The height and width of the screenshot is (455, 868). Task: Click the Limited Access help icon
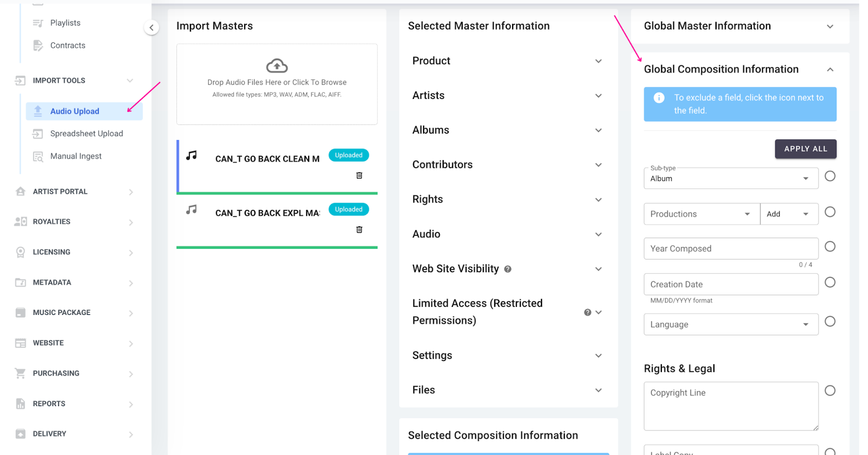click(588, 312)
